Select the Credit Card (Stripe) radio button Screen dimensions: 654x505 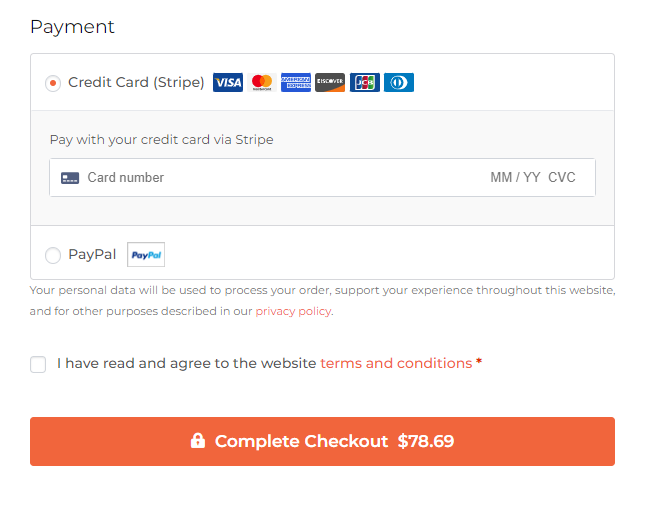coord(53,83)
